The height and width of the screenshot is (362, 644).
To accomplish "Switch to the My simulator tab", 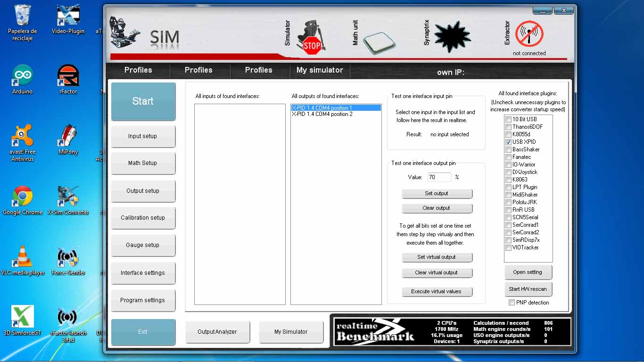I will [320, 70].
